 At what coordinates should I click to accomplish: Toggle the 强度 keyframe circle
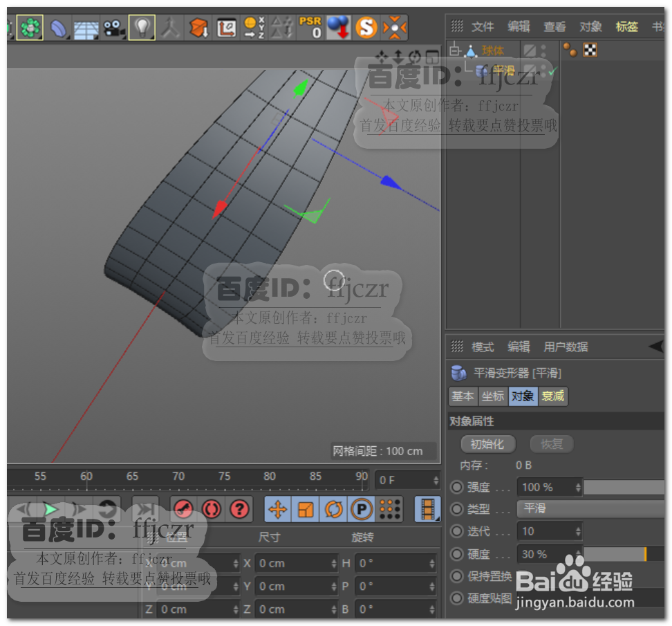[x=457, y=487]
